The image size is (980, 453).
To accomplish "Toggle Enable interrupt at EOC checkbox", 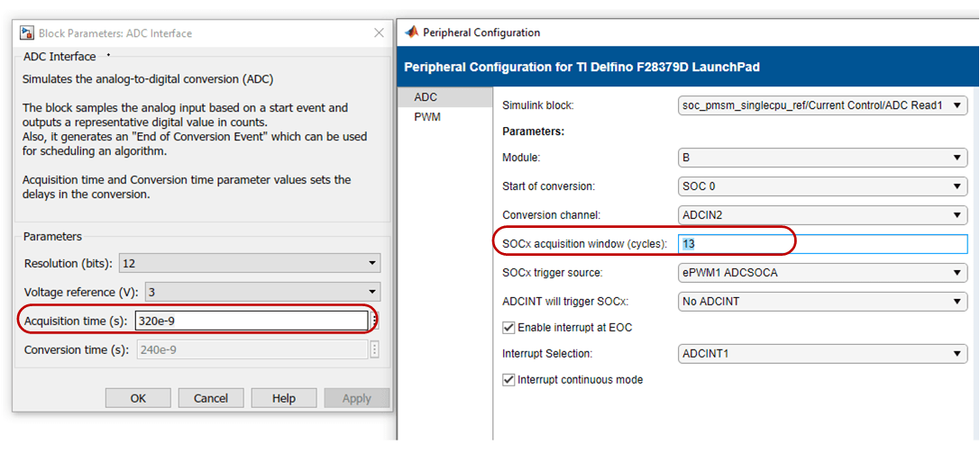I will coord(508,328).
